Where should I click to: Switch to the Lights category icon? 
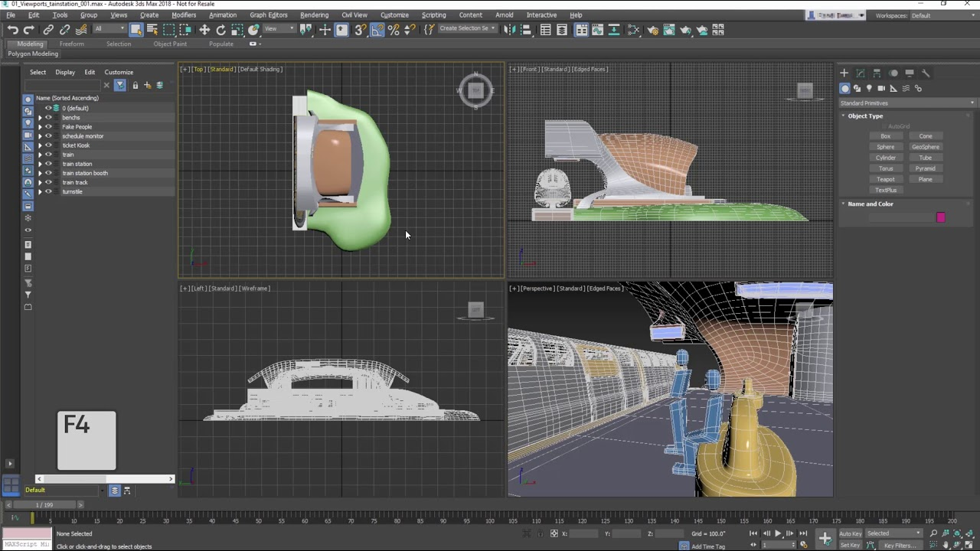[x=869, y=88]
